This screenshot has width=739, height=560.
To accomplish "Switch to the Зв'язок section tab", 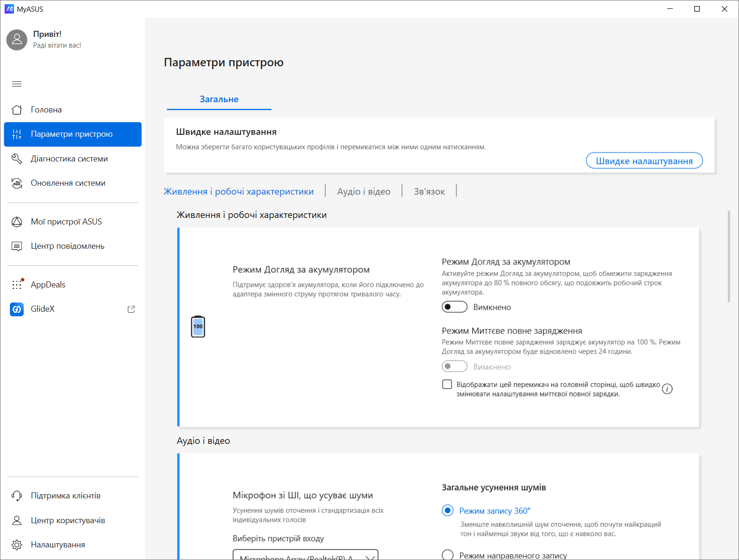I will [x=429, y=191].
